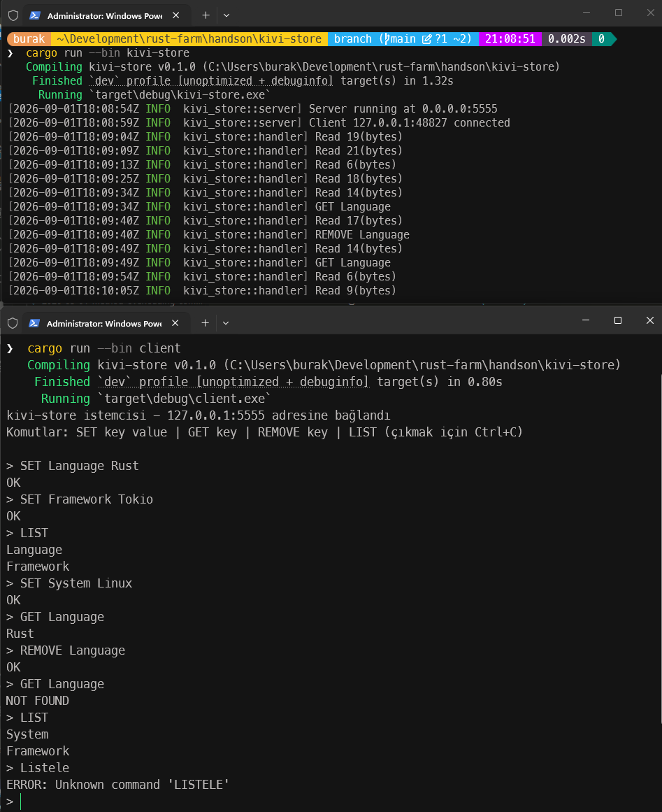662x812 pixels.
Task: Expand profile dropdown in top terminal
Action: pyautogui.click(x=226, y=15)
